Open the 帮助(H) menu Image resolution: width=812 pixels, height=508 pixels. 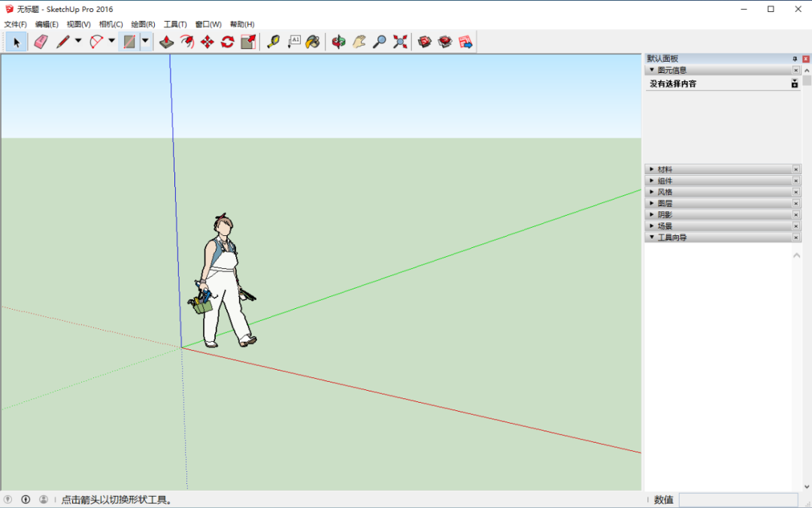(x=242, y=24)
